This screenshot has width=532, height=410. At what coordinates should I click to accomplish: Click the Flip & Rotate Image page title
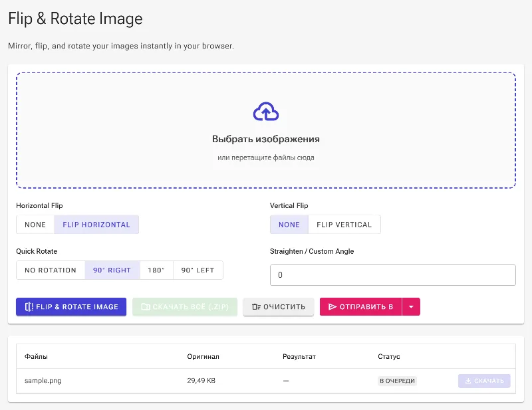coord(75,19)
